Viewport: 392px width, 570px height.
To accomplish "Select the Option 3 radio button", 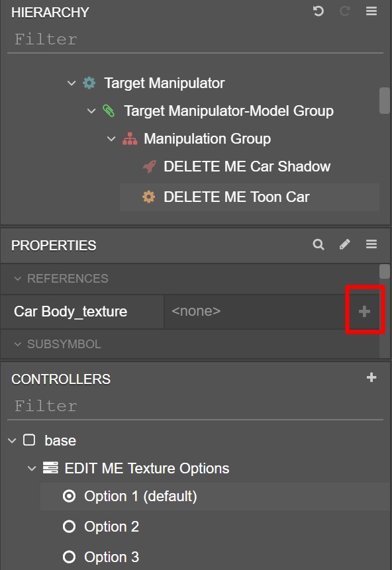I will pos(69,557).
